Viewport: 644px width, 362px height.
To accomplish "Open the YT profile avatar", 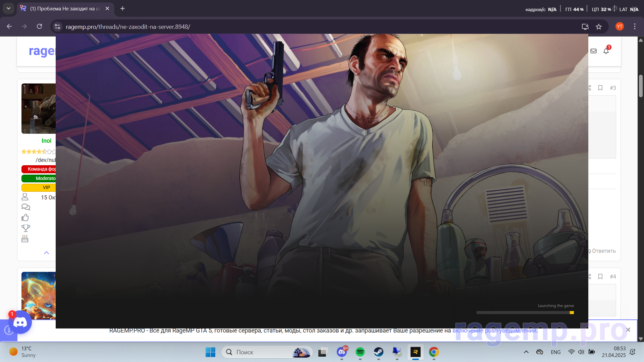I will point(620,26).
